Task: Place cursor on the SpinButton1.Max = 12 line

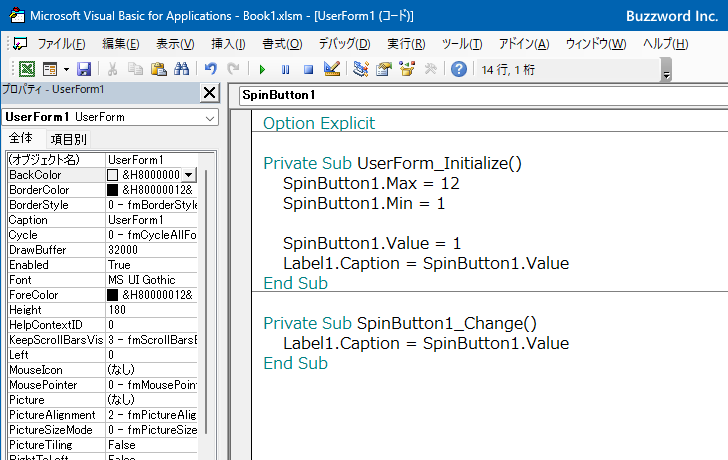Action: tap(371, 183)
